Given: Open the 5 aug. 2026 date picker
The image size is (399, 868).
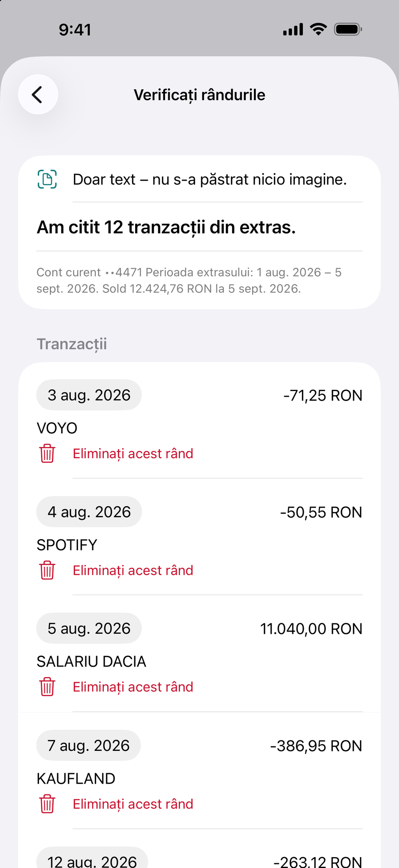Looking at the screenshot, I should [89, 628].
